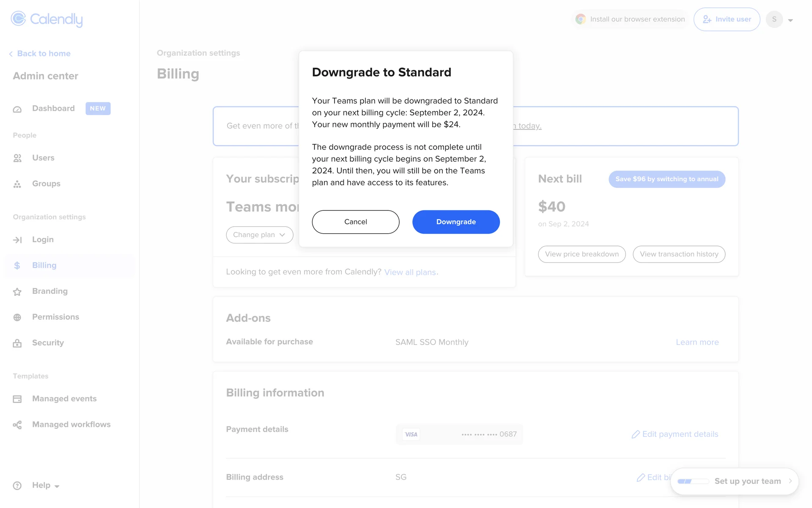This screenshot has height=508, width=812.
Task: Click the Login arrow icon
Action: click(17, 240)
